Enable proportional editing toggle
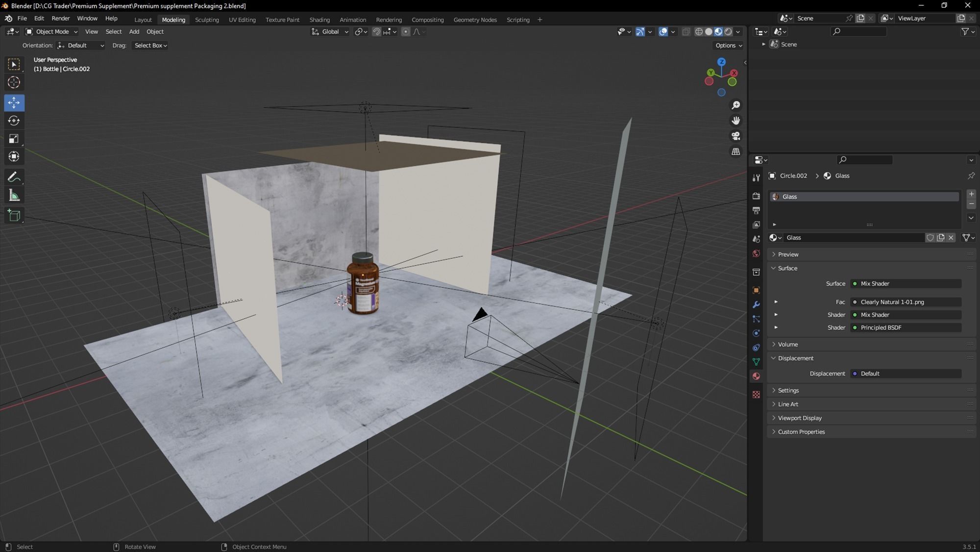 [x=405, y=32]
